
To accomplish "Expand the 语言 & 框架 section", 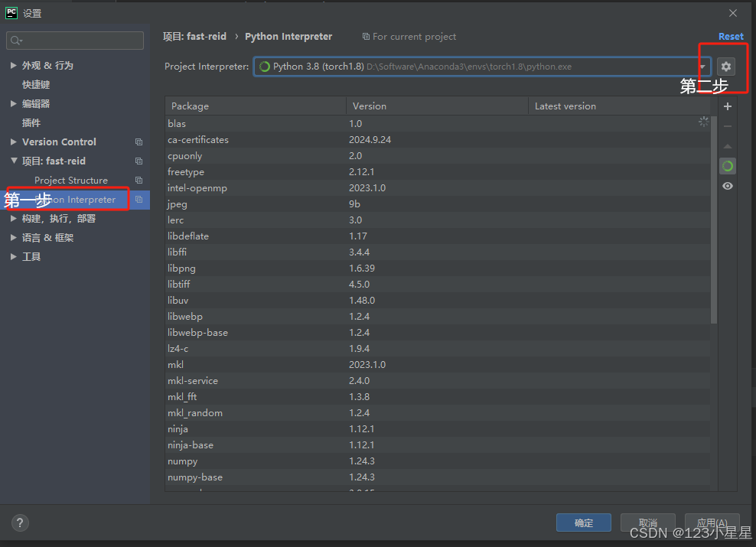I will tap(14, 238).
